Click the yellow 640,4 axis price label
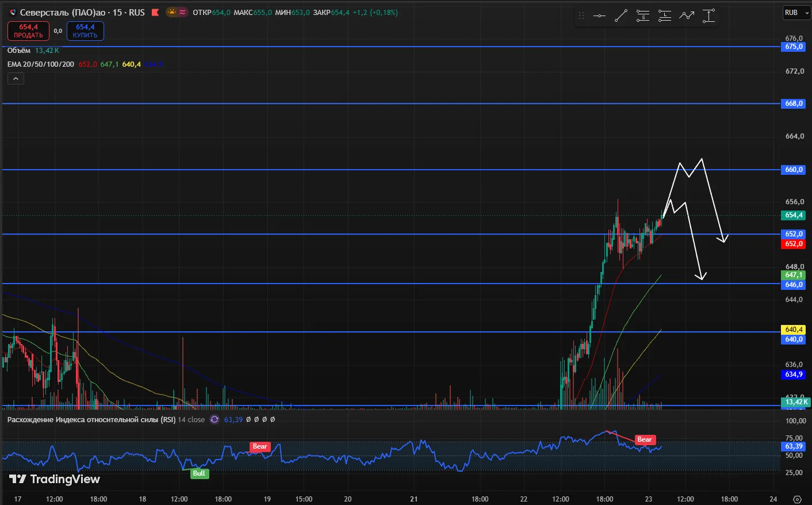Screen dimensions: 812x505 pos(794,330)
